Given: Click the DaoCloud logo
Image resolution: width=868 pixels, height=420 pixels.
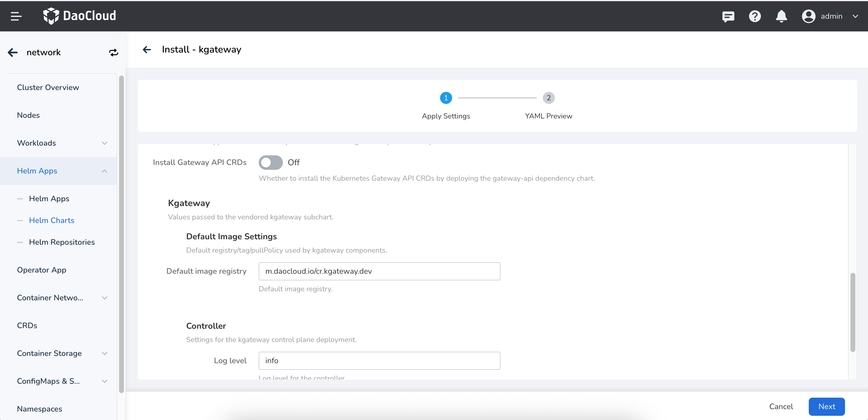Looking at the screenshot, I should (79, 16).
